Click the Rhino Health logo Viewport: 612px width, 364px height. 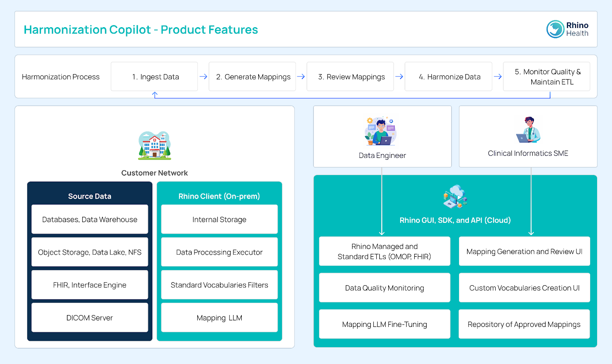click(568, 29)
